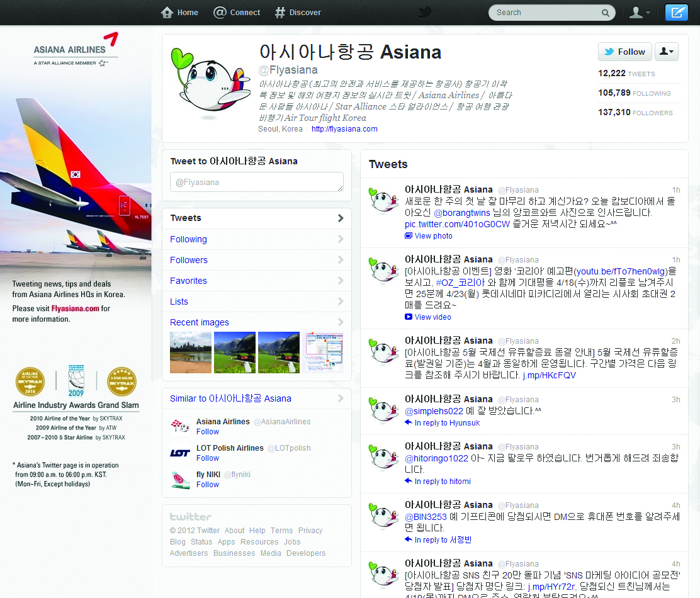Open the j.mp/HKcFQV link
Image resolution: width=700 pixels, height=598 pixels.
pyautogui.click(x=550, y=375)
